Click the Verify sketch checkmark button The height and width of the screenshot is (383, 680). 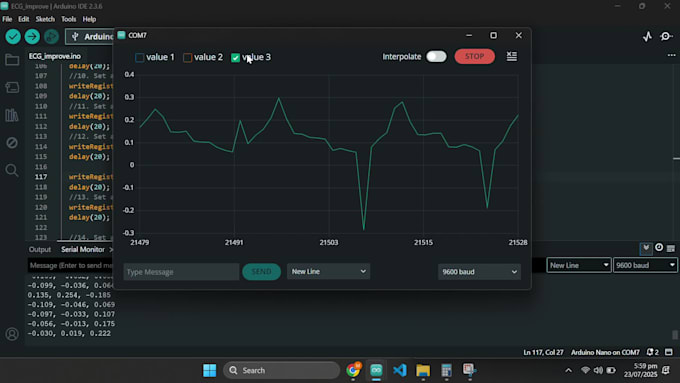13,36
